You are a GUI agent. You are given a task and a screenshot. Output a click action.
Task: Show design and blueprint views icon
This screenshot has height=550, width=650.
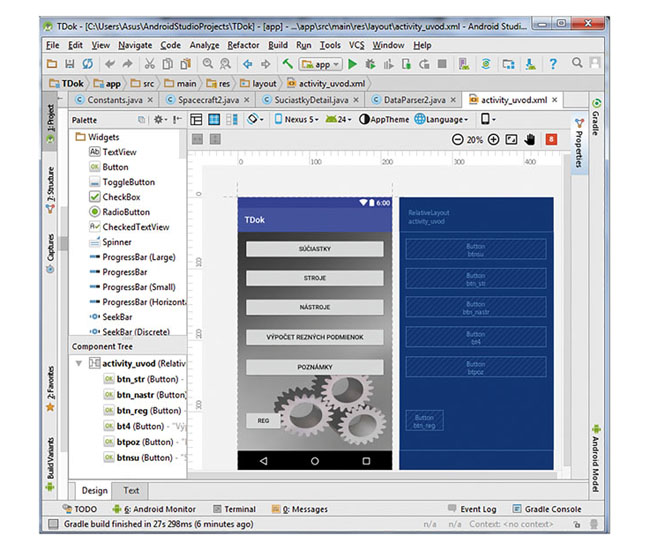click(232, 119)
